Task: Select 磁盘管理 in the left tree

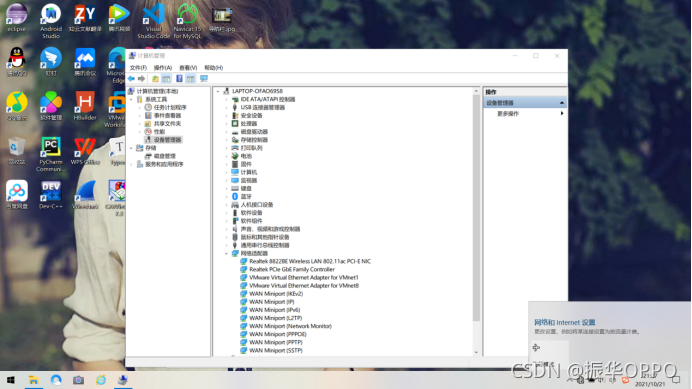Action: [165, 156]
